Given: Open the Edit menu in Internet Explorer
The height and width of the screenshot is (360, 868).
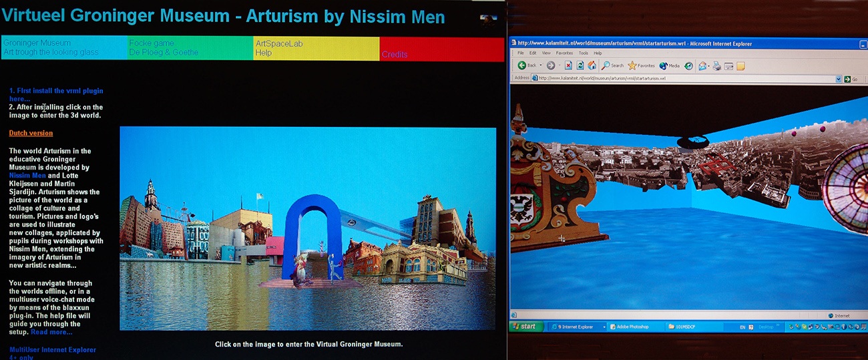Looking at the screenshot, I should (x=533, y=53).
